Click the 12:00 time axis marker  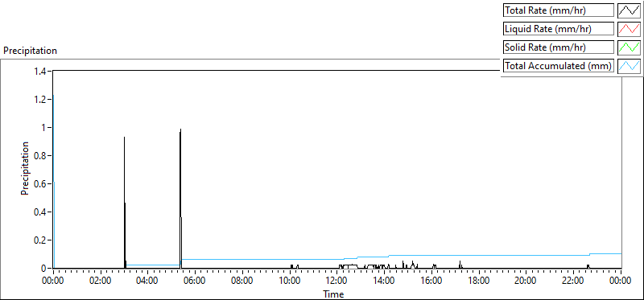337,282
